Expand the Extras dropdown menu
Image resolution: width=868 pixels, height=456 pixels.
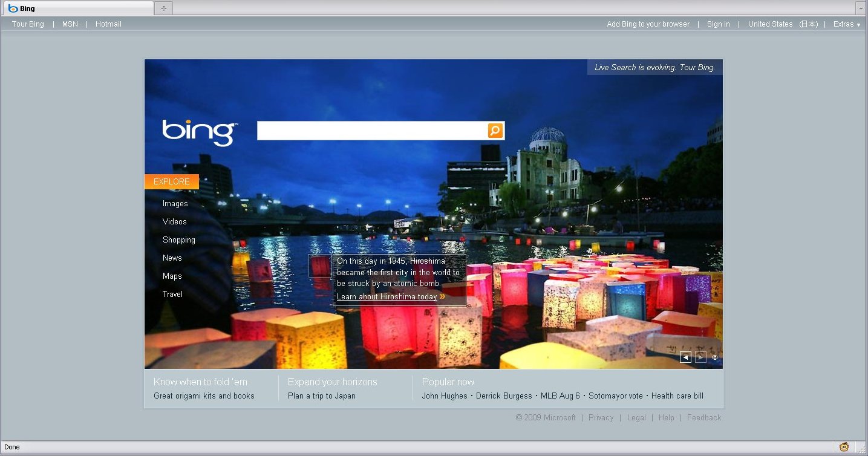(x=846, y=24)
